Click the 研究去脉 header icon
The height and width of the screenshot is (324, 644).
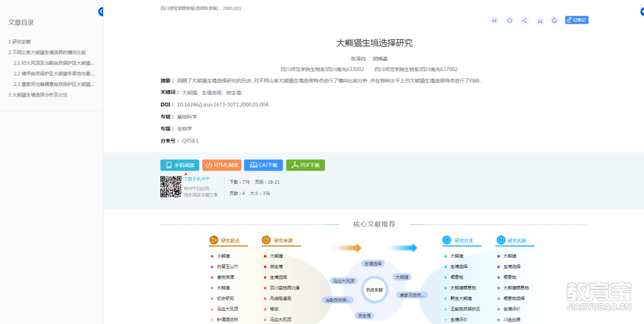coord(501,240)
